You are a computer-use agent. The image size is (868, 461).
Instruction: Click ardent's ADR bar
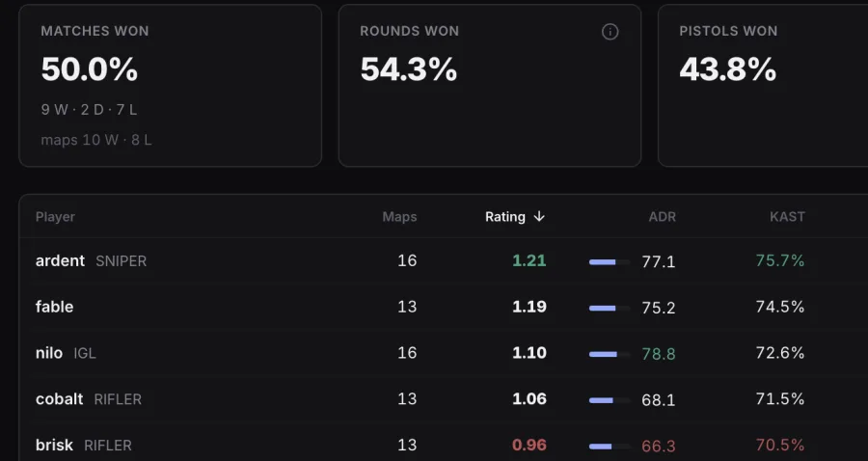pyautogui.click(x=610, y=261)
